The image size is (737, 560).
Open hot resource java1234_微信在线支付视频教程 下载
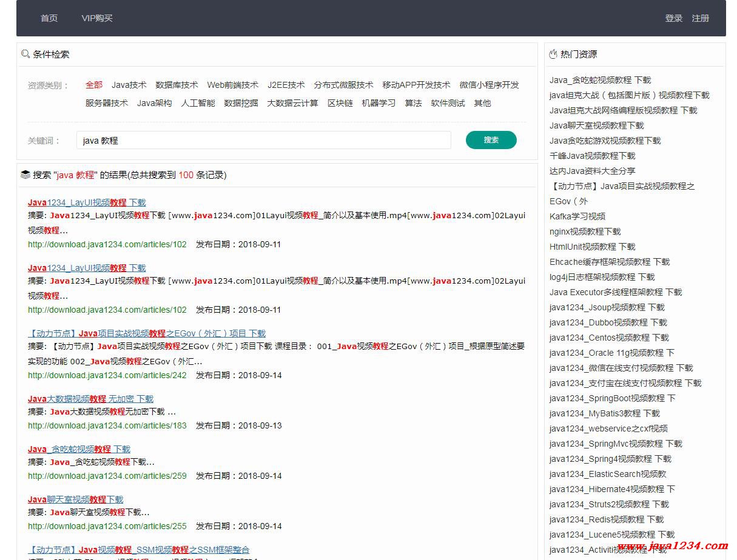click(x=621, y=368)
